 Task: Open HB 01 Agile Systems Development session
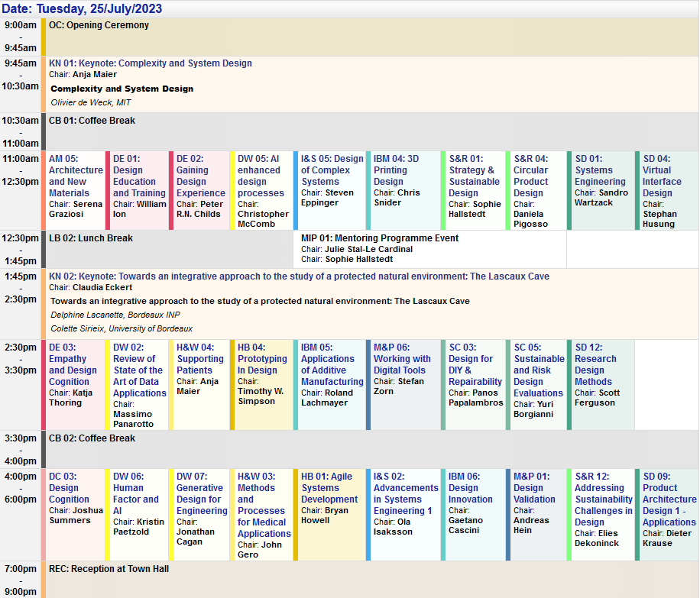329,488
